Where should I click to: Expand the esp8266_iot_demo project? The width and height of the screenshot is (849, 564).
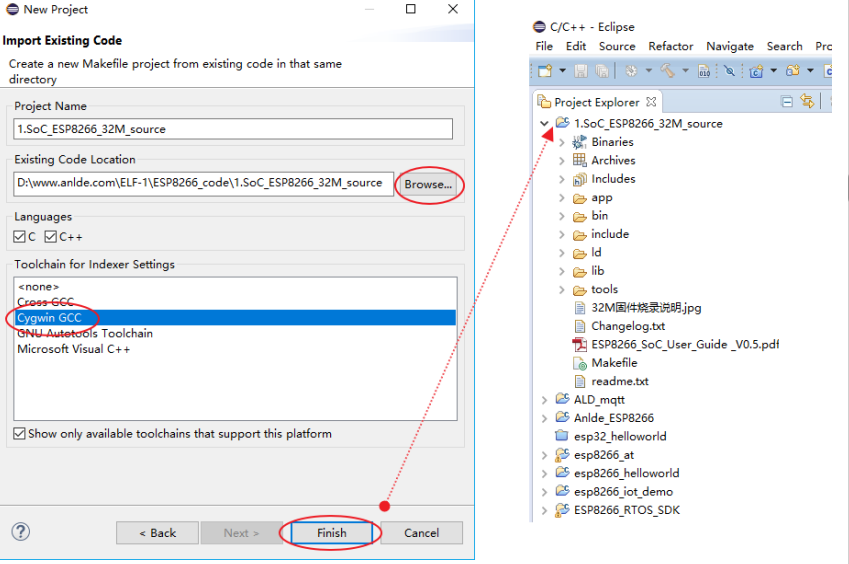(545, 492)
